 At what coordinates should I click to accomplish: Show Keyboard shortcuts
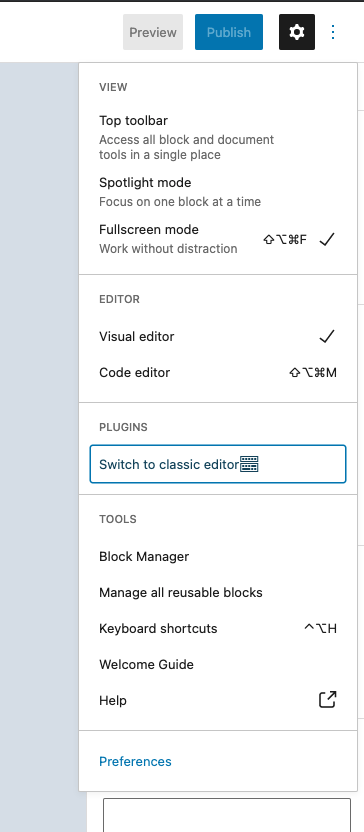(x=218, y=629)
